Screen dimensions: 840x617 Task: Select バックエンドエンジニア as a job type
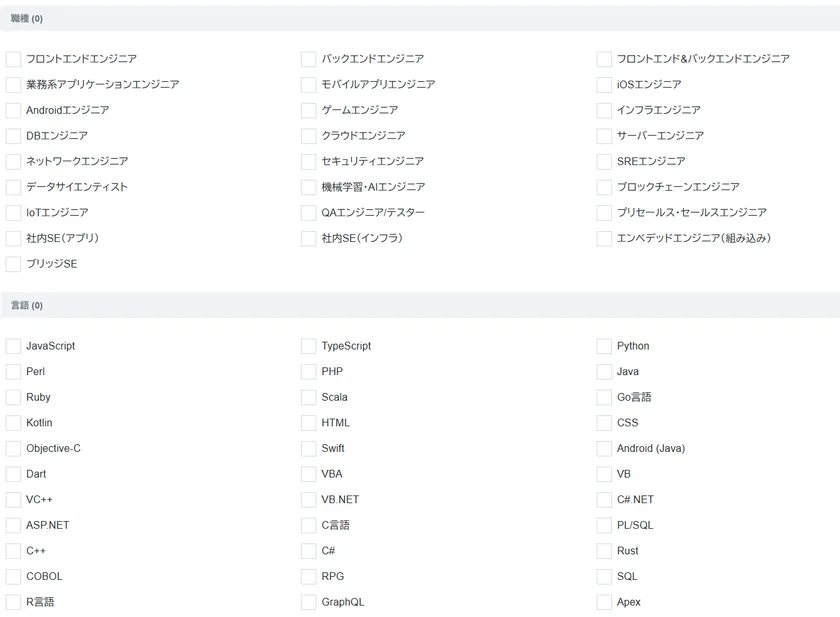point(308,59)
